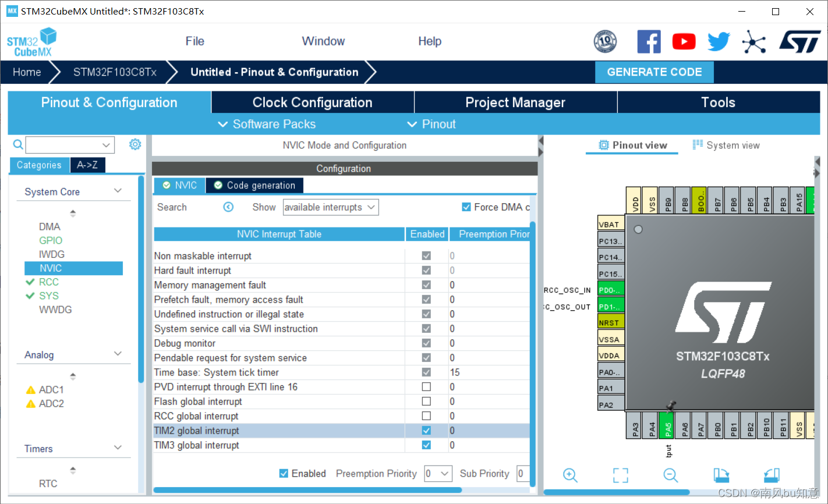Image resolution: width=828 pixels, height=504 pixels.
Task: Switch to the Tools tab
Action: coord(719,102)
